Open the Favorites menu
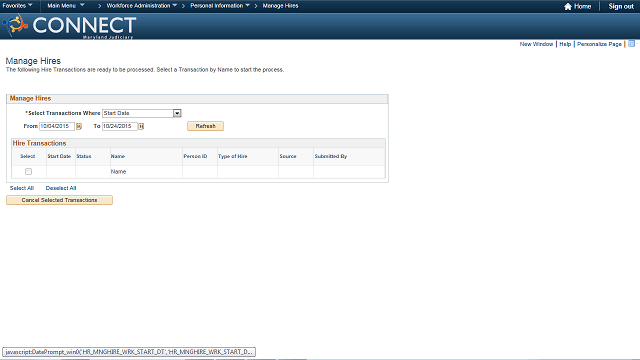 coord(18,6)
